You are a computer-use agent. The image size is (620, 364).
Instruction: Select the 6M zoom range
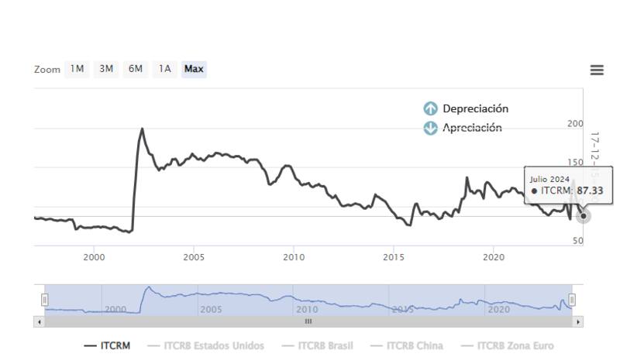point(136,69)
